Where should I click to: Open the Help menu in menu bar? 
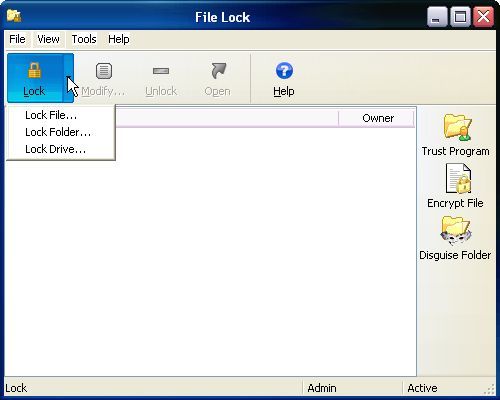(x=119, y=39)
